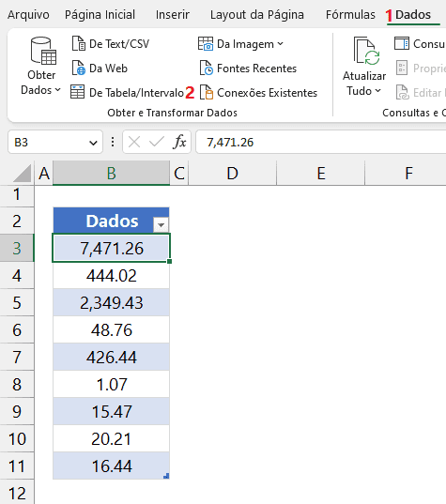
Task: Click the insert function fx icon
Action: coord(179,142)
